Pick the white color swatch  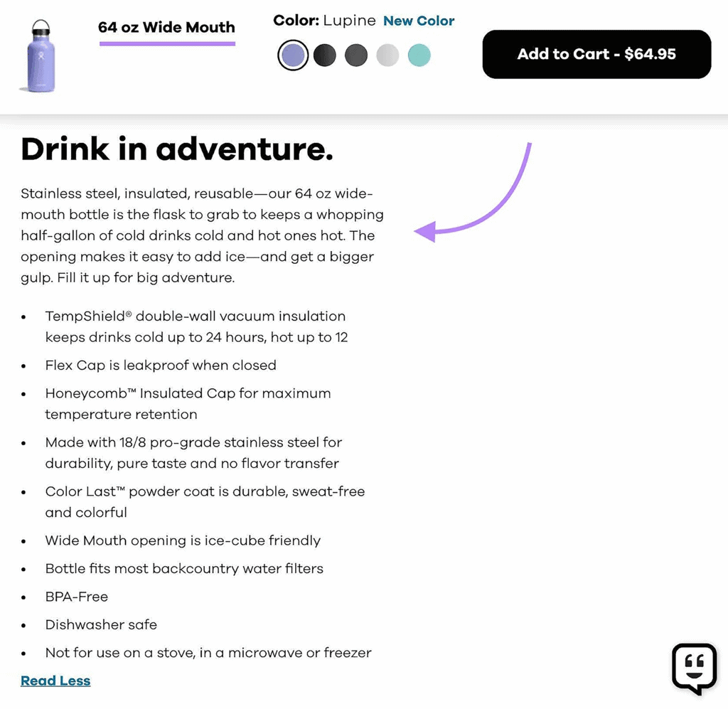387,55
